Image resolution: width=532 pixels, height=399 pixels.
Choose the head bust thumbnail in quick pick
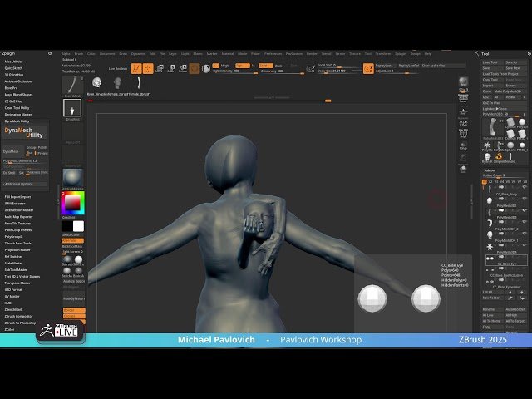click(x=117, y=83)
